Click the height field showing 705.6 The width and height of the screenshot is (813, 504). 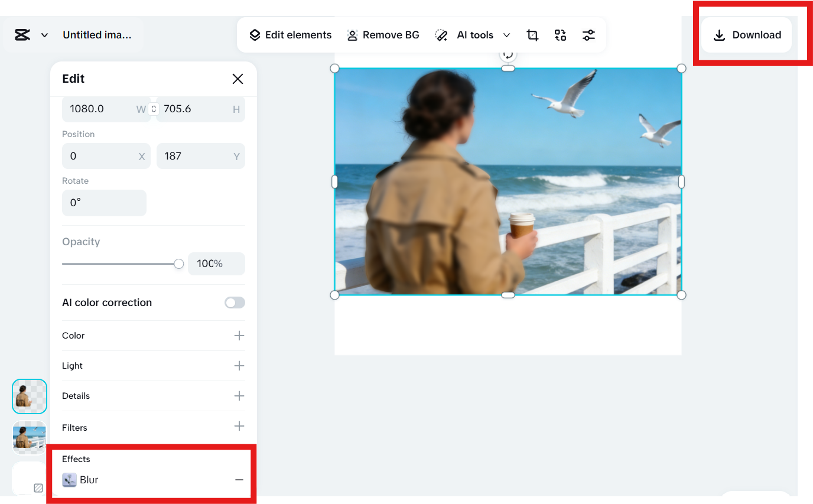point(201,109)
